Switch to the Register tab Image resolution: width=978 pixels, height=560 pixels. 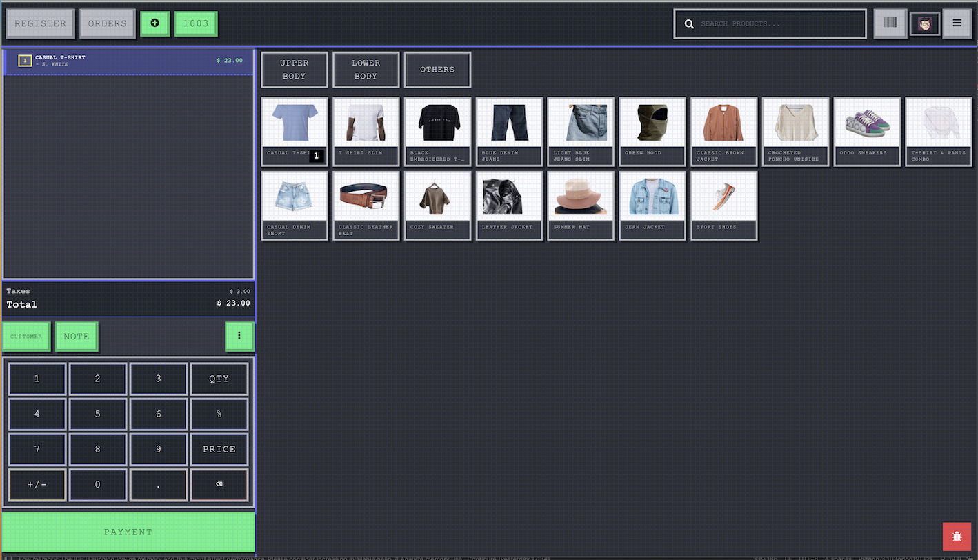point(40,23)
